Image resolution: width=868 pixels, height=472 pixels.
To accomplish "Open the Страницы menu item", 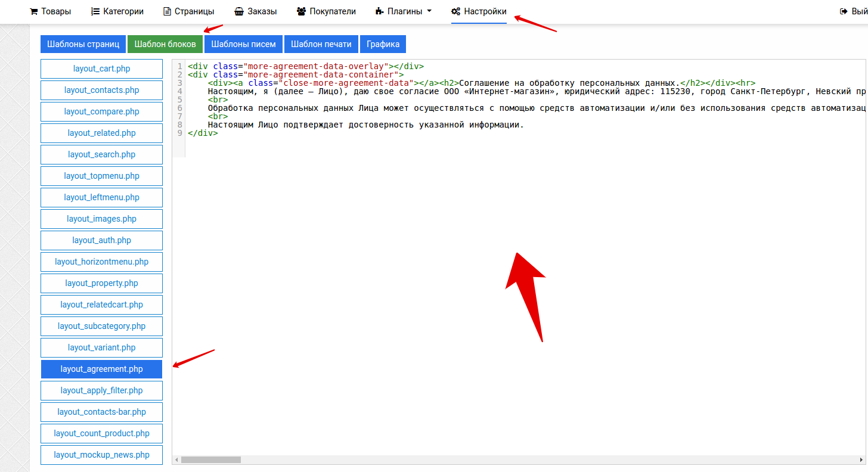I will [x=189, y=11].
